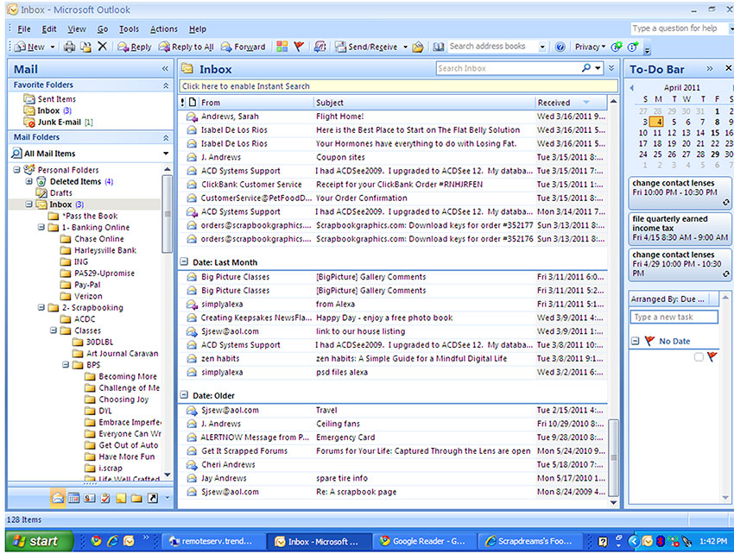
Task: Click the open-envelope icon after Send/Receive
Action: click(x=418, y=47)
